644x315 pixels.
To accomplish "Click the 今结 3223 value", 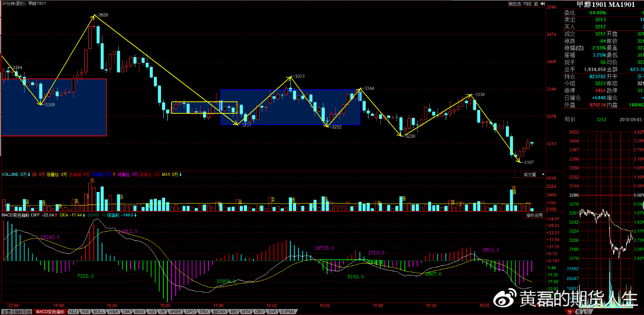I will pyautogui.click(x=600, y=83).
